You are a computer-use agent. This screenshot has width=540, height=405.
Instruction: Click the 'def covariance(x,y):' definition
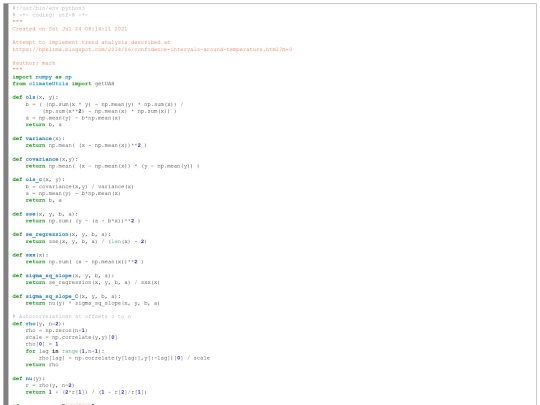[45, 159]
